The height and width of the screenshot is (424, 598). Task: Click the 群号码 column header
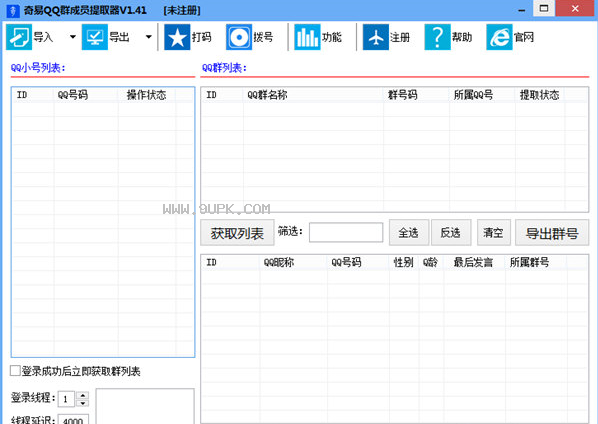pyautogui.click(x=416, y=95)
